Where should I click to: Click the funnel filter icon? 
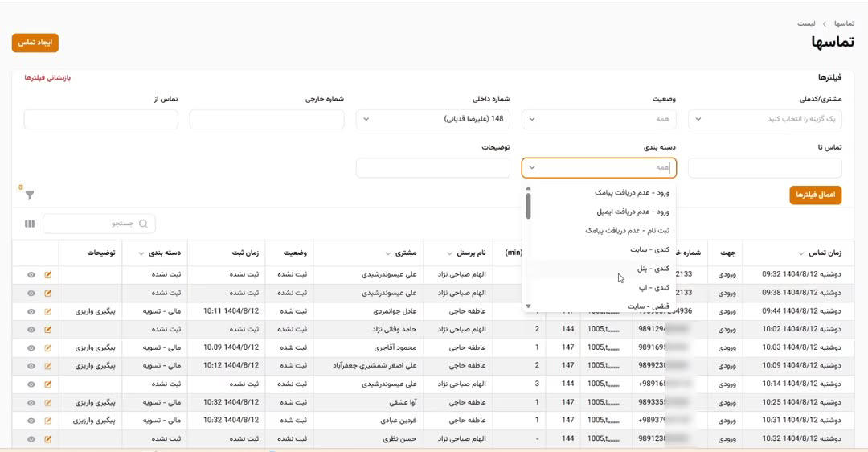[30, 195]
